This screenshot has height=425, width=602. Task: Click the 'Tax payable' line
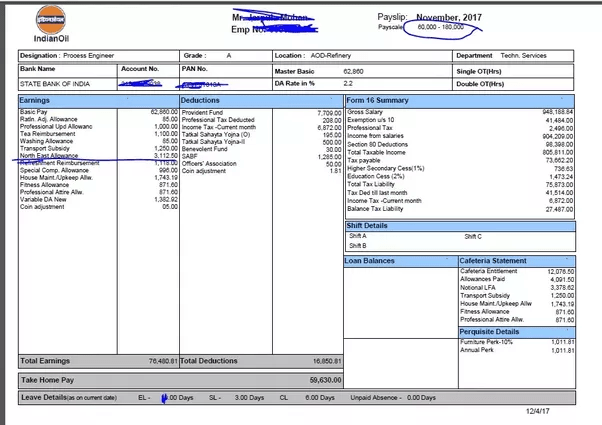point(460,160)
